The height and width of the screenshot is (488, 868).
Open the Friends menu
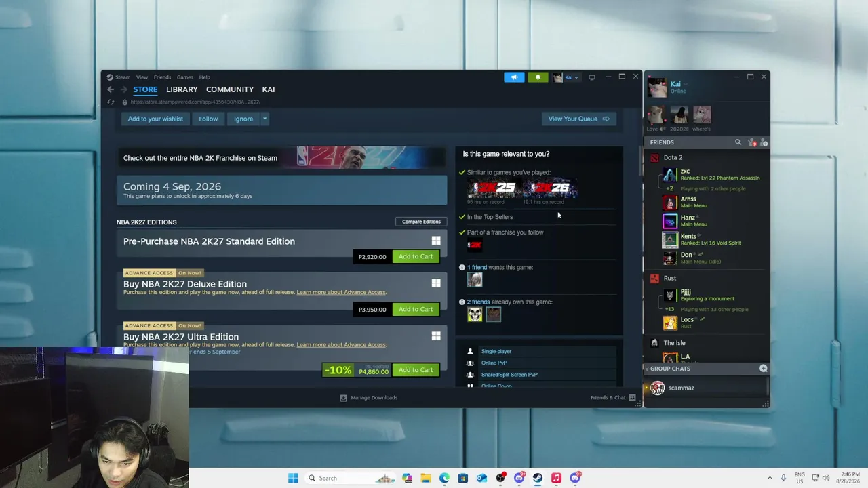point(162,77)
